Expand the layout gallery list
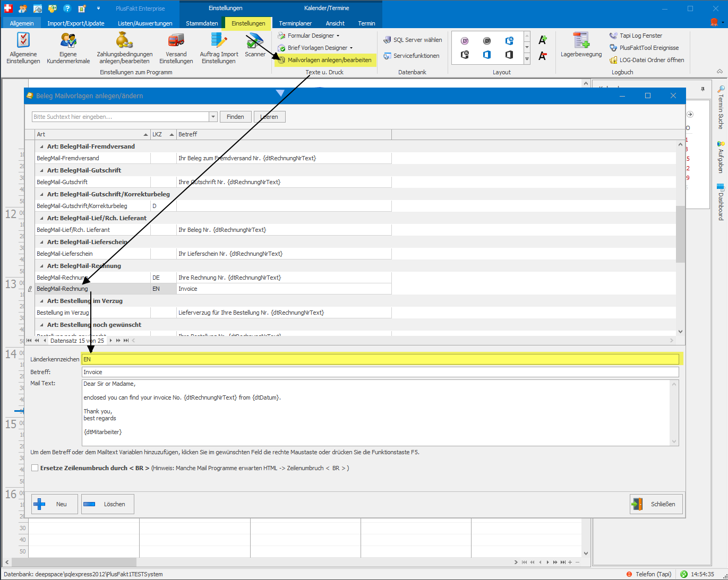728x580 pixels. coord(527,59)
